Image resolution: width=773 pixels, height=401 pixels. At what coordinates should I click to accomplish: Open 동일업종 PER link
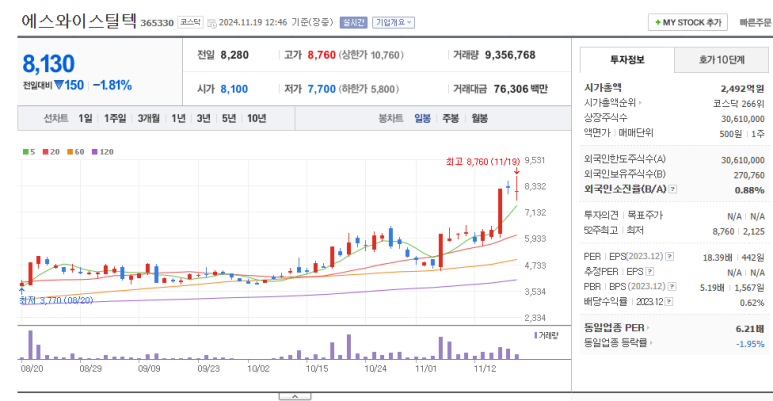point(616,328)
